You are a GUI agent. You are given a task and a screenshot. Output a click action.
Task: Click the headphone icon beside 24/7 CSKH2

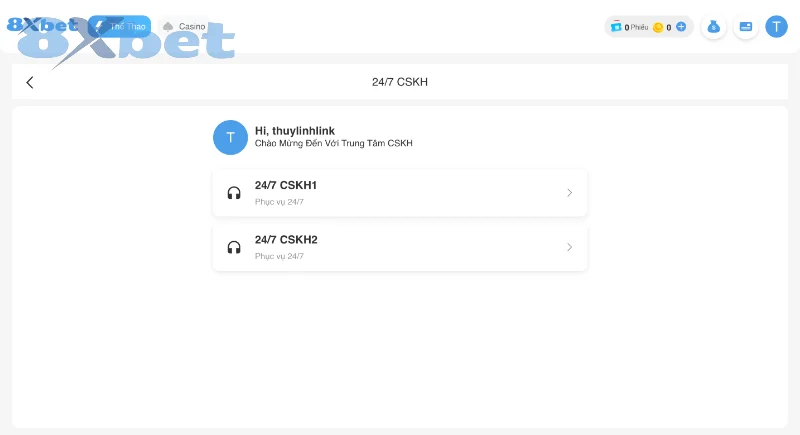pyautogui.click(x=234, y=247)
